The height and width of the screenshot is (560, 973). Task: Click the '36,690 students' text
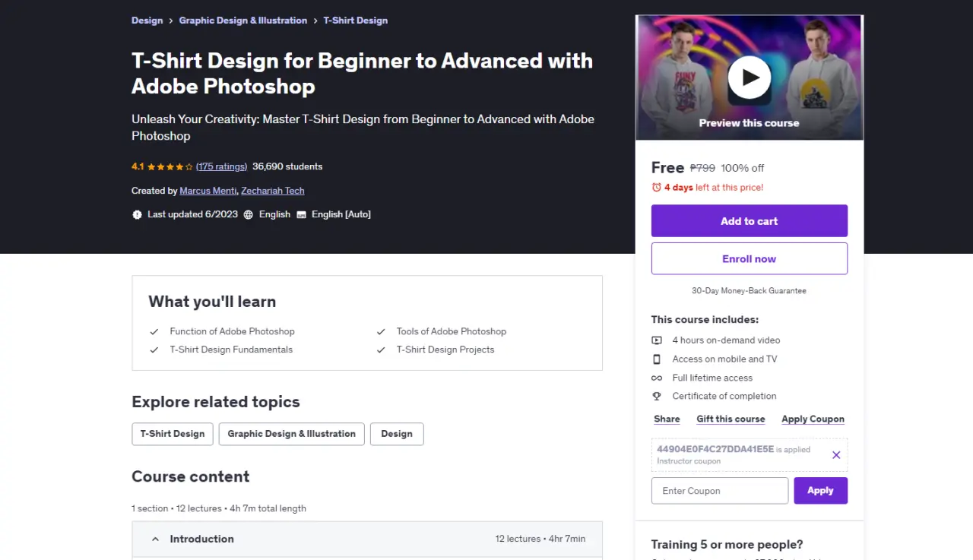point(287,166)
